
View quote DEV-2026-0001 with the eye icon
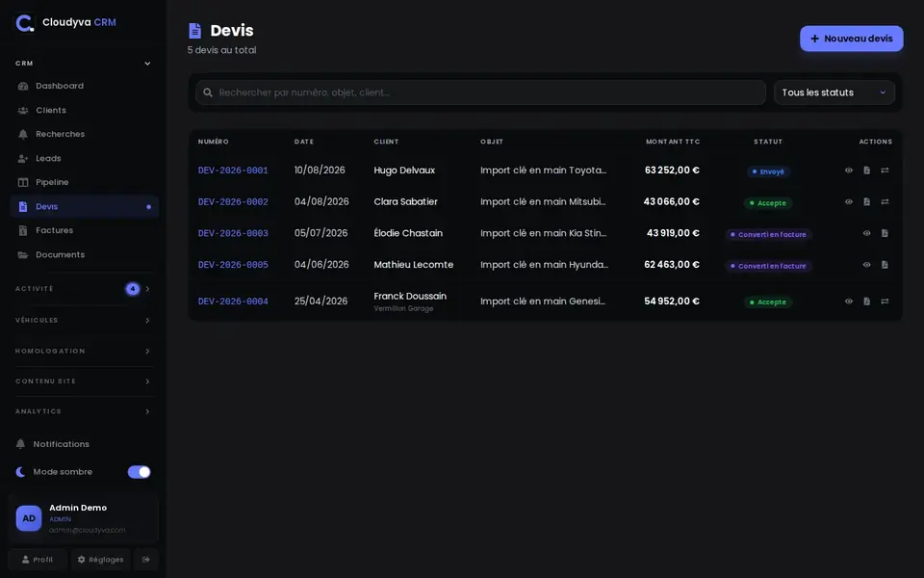849,171
